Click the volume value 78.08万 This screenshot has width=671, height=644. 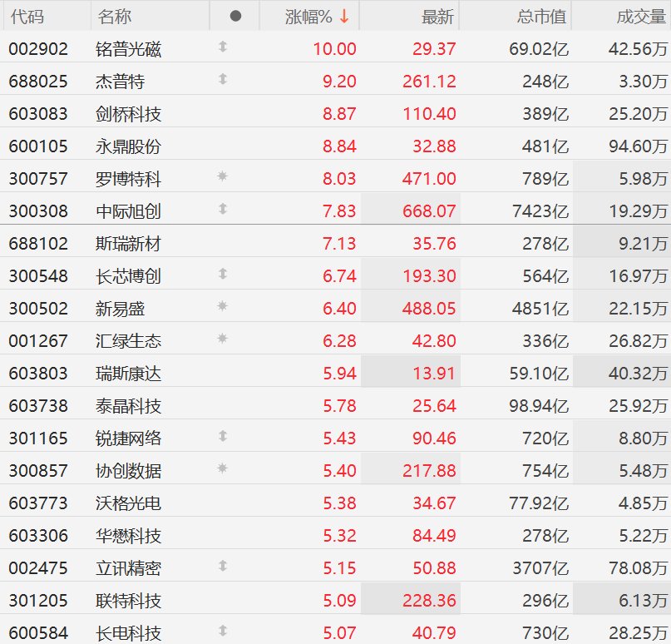coord(638,568)
